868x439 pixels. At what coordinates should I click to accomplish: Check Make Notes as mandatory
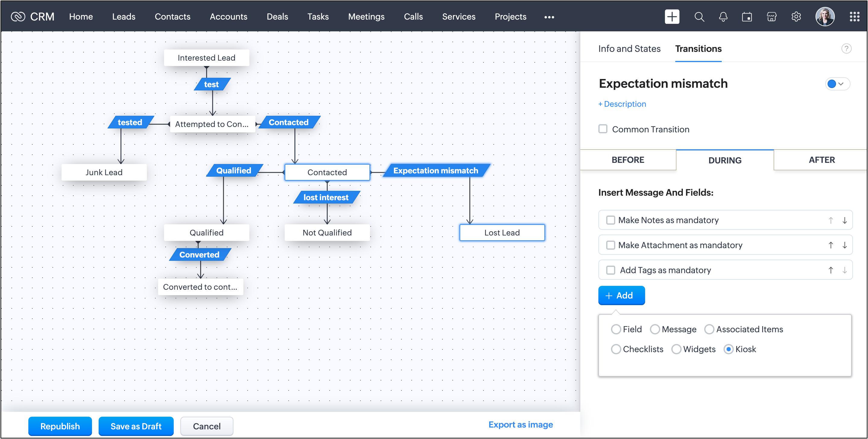coord(610,220)
